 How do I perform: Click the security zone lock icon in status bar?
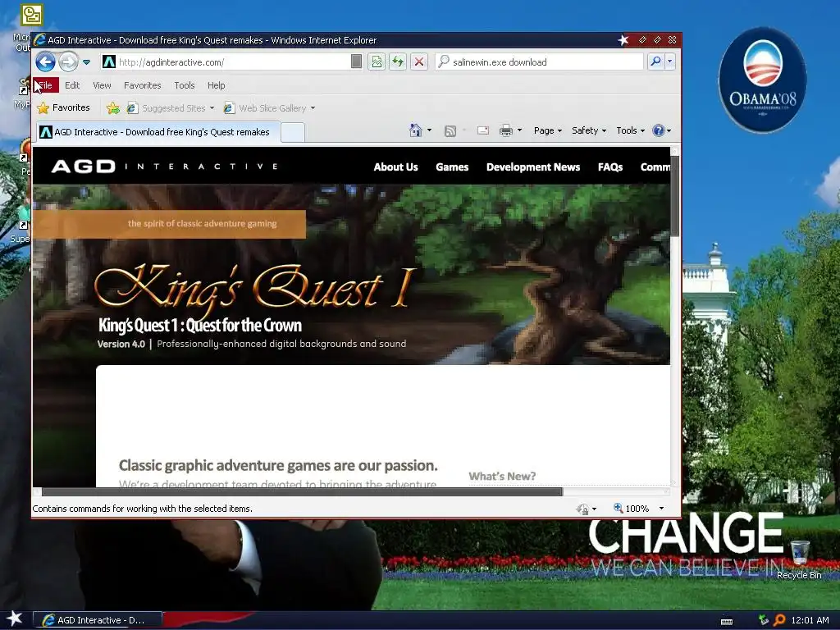tap(582, 509)
